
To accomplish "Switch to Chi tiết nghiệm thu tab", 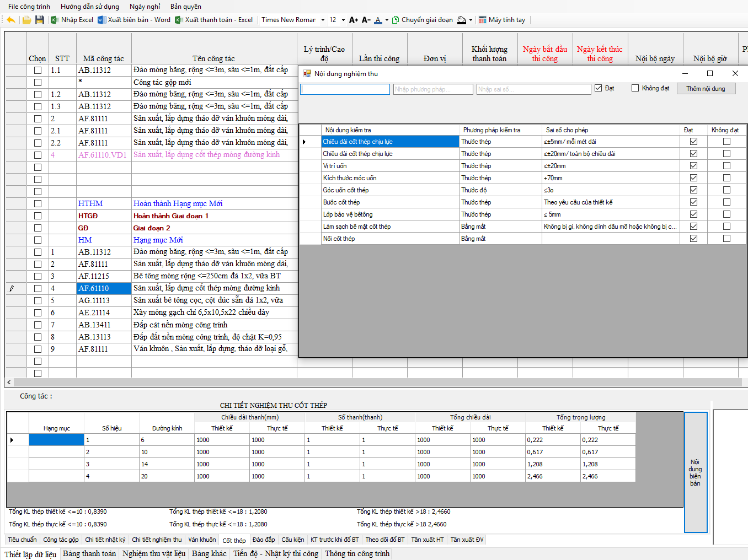I will tap(157, 540).
